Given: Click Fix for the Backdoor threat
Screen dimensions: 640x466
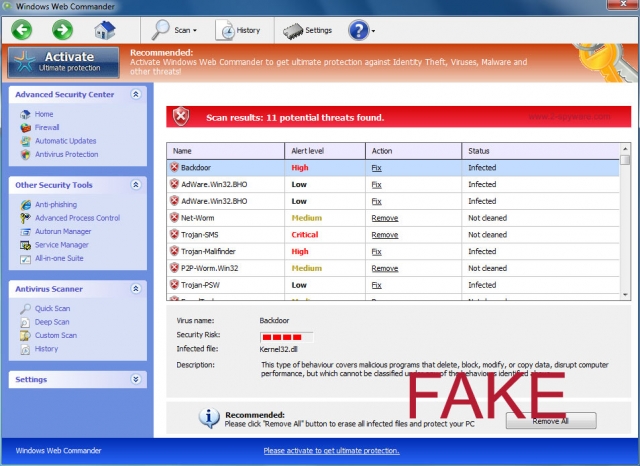Looking at the screenshot, I should (x=376, y=168).
